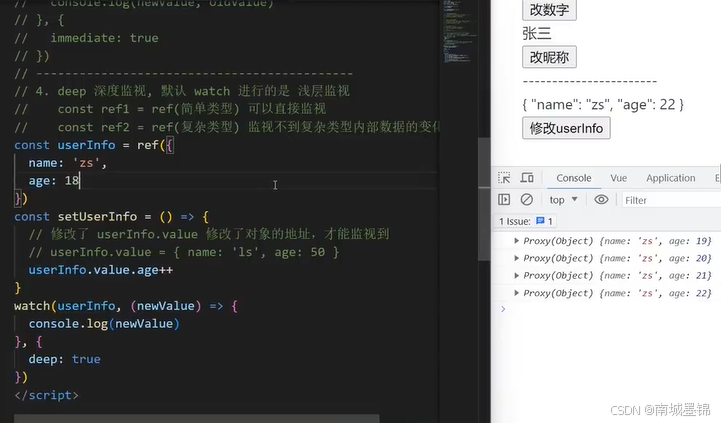Open live expression eye icon

(601, 200)
